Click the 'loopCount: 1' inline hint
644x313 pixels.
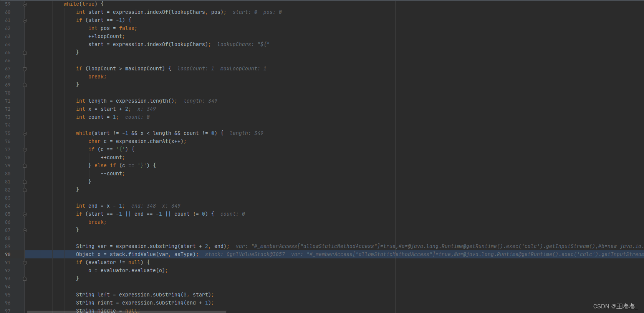tap(196, 69)
